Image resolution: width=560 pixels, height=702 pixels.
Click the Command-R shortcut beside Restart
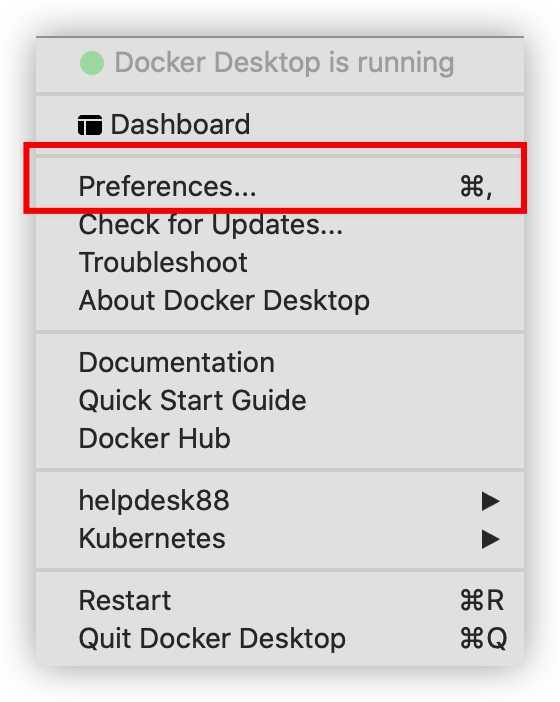click(x=482, y=600)
